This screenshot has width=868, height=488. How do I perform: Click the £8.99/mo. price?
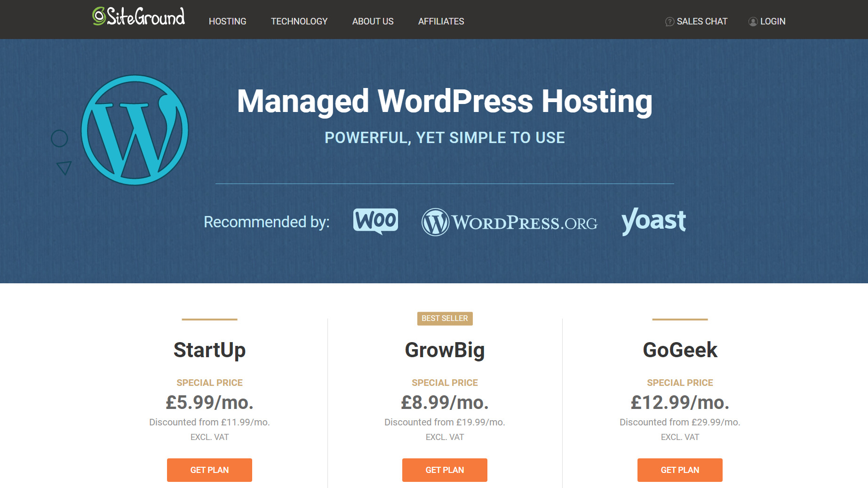[x=445, y=402]
